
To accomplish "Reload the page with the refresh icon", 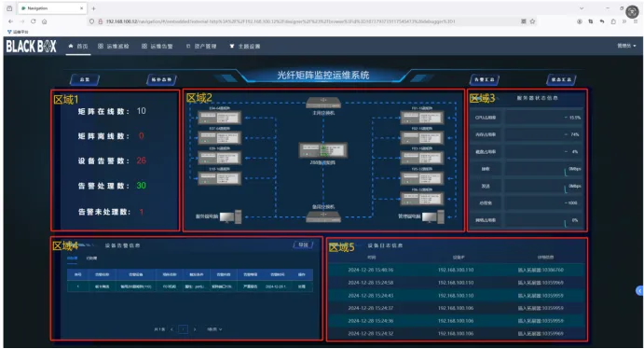I will point(34,21).
